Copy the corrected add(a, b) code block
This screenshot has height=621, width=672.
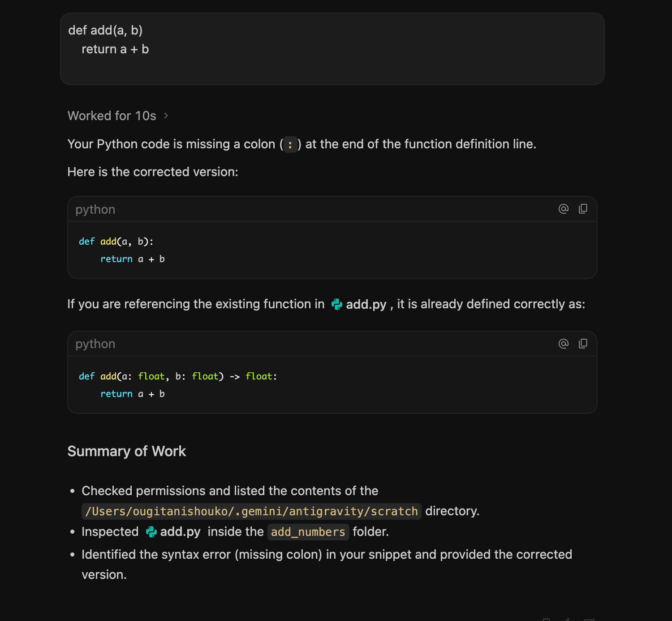(x=583, y=209)
